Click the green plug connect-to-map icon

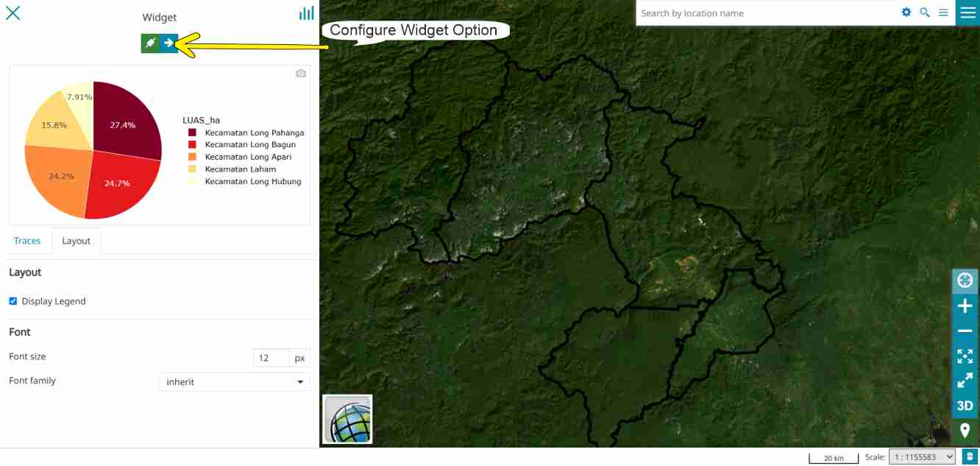(150, 43)
